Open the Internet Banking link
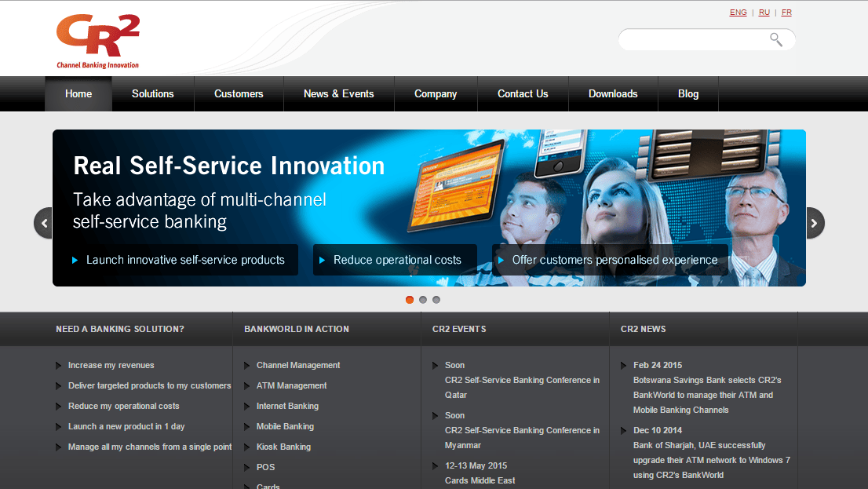This screenshot has height=489, width=868. click(287, 407)
